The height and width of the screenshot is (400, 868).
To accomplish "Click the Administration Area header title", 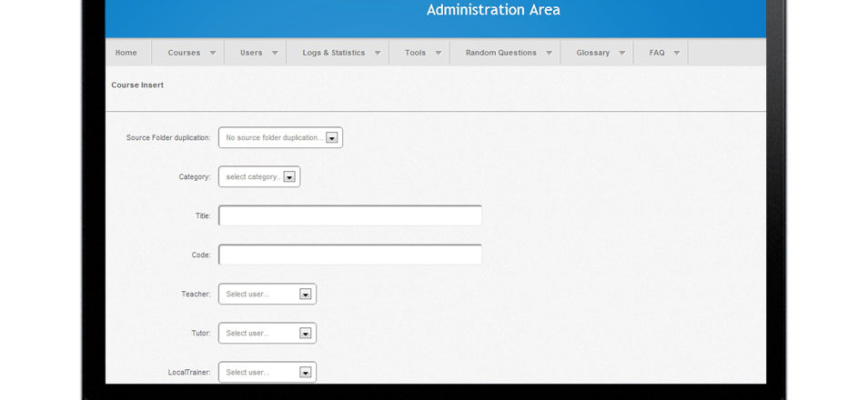I will (493, 9).
